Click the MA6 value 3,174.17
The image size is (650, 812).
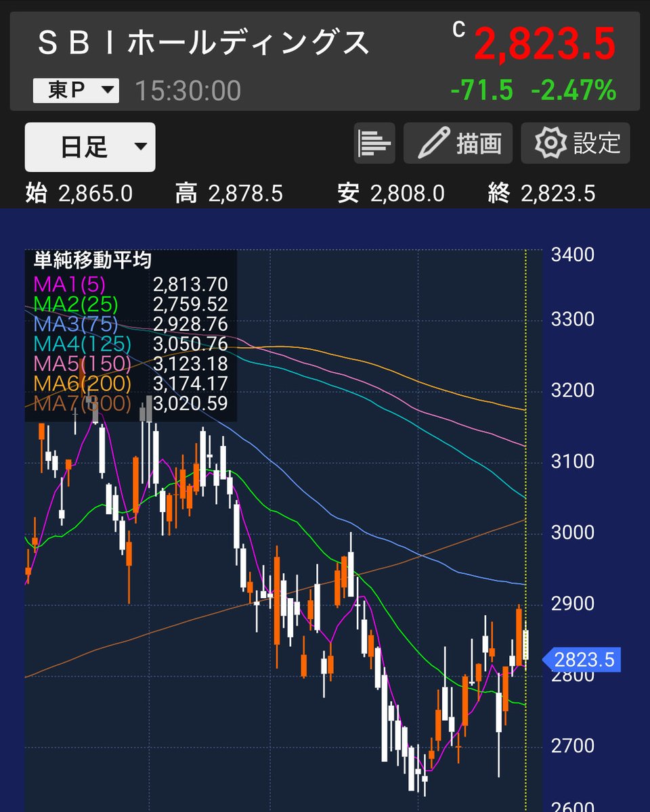(190, 384)
